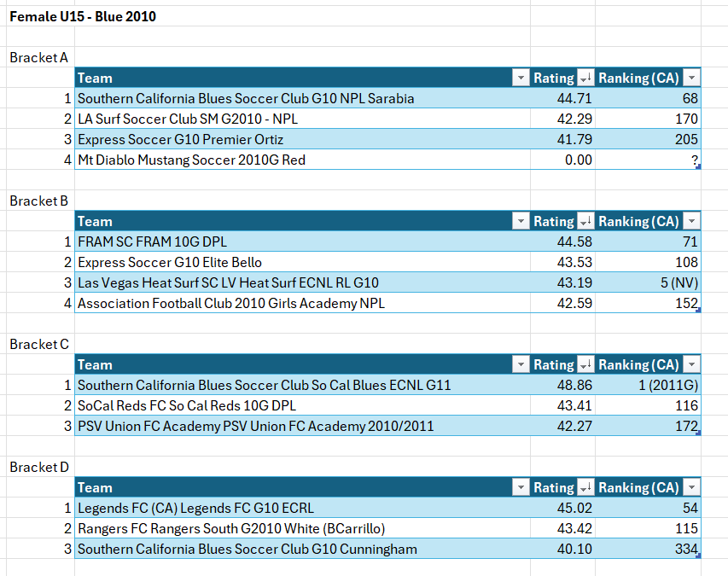Image resolution: width=728 pixels, height=576 pixels.
Task: Select the 'Bracket C' label cell
Action: pos(39,344)
